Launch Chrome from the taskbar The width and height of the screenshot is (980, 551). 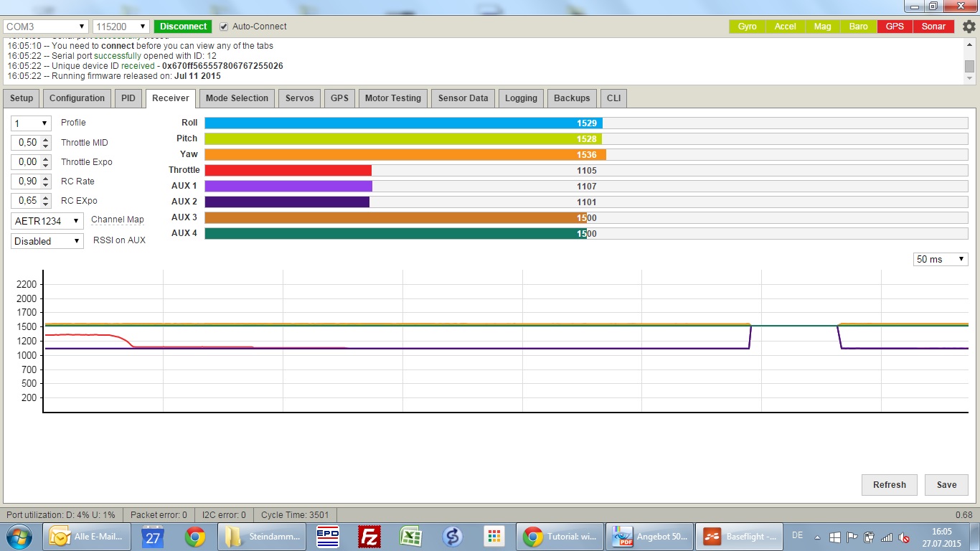(x=195, y=536)
